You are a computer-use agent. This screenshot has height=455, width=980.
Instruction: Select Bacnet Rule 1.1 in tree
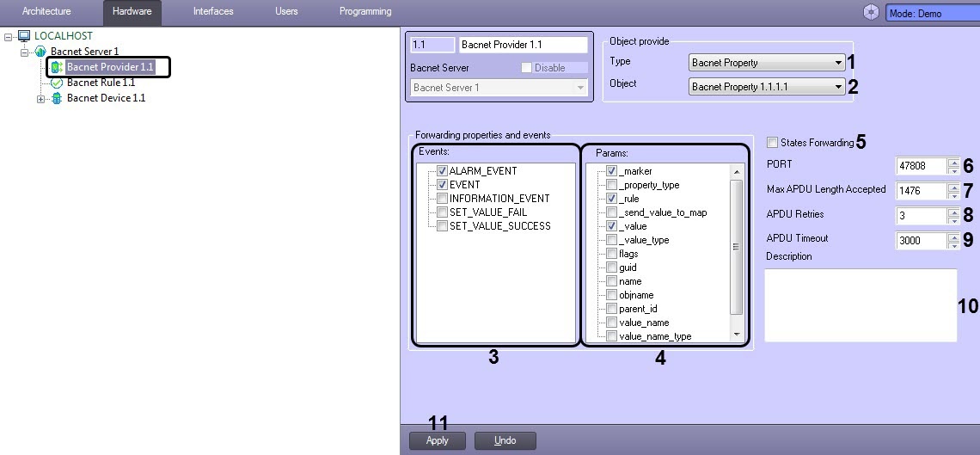click(x=101, y=83)
